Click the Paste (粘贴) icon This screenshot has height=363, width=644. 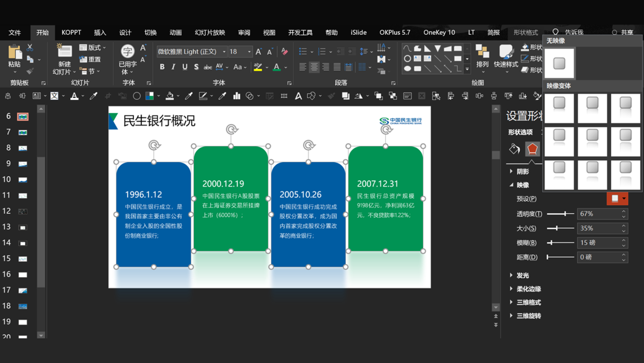click(x=15, y=52)
